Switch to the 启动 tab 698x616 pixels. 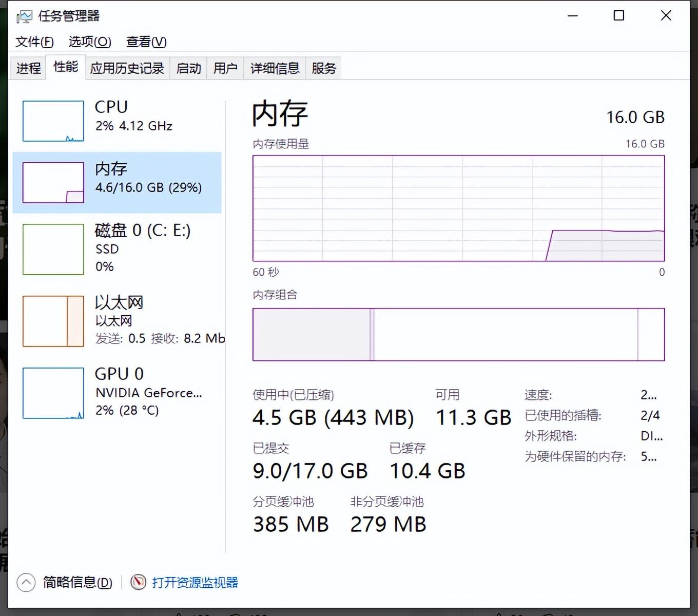pyautogui.click(x=188, y=68)
